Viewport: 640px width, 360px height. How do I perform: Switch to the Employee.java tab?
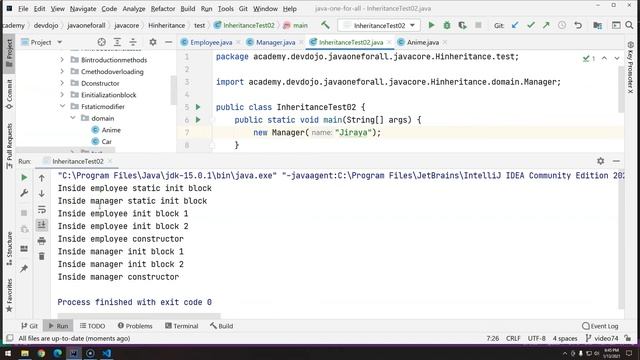click(x=211, y=42)
